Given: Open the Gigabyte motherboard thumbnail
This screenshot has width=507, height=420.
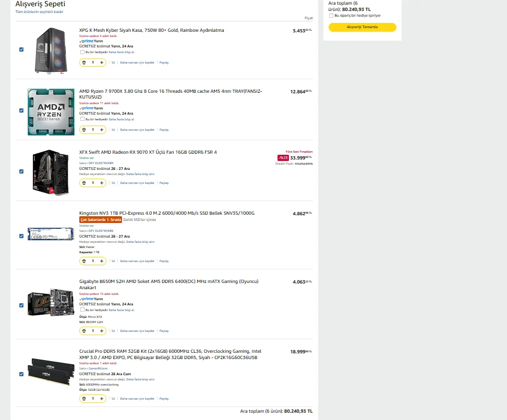Looking at the screenshot, I should click(51, 302).
